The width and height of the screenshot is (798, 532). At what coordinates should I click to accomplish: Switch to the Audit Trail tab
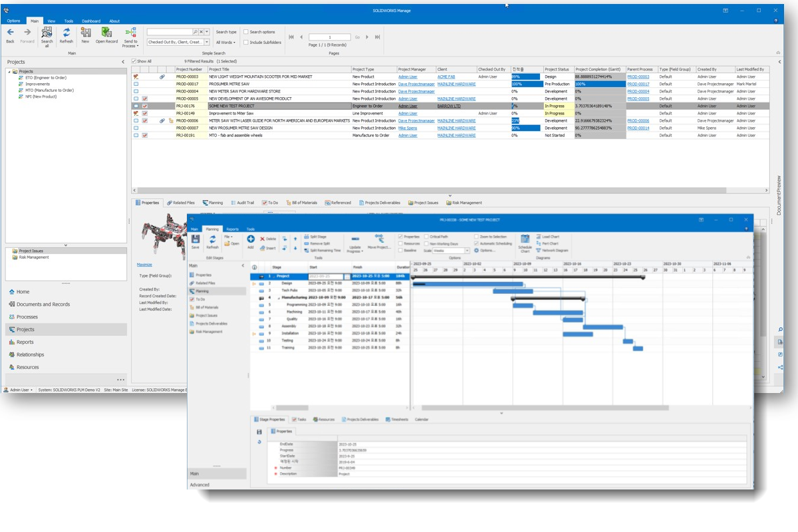pos(243,203)
